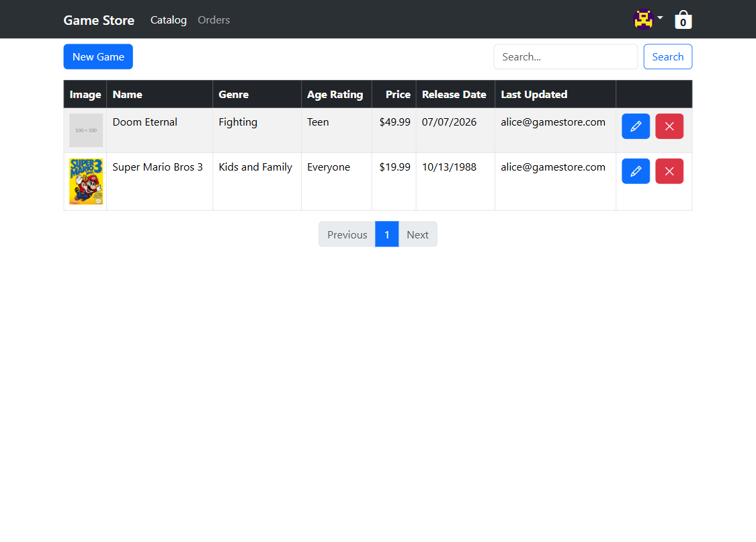
Task: Go to the Catalog page
Action: 168,19
